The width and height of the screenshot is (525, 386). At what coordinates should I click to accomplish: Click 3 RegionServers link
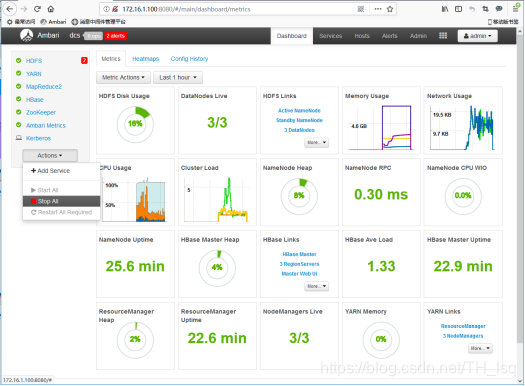pyautogui.click(x=299, y=264)
